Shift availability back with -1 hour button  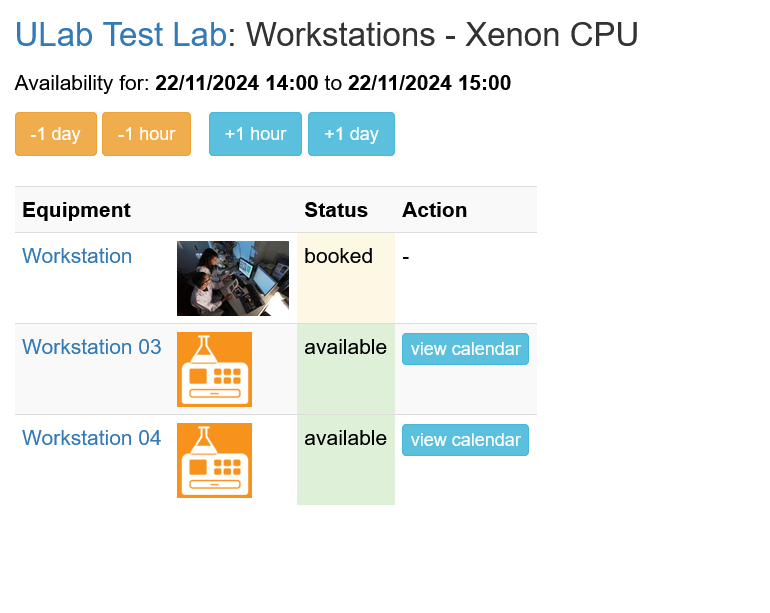[x=146, y=134]
